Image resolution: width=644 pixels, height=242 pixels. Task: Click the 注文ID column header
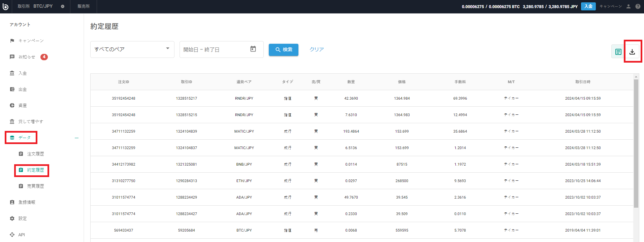[124, 82]
